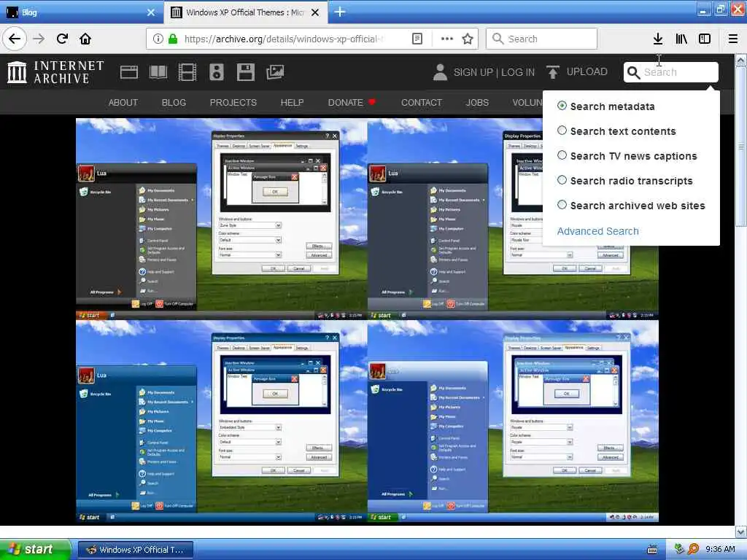Open the Images picture icon
Viewport: 747px width, 560px height.
pos(275,72)
